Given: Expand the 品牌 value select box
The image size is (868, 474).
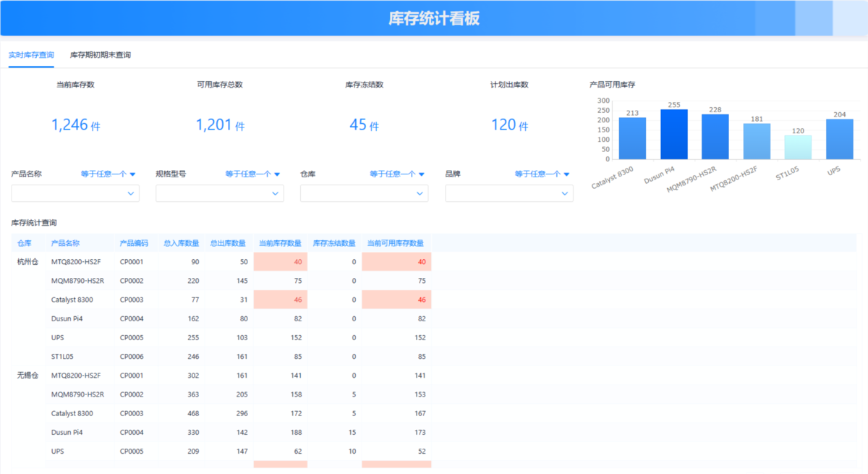Looking at the screenshot, I should 509,193.
